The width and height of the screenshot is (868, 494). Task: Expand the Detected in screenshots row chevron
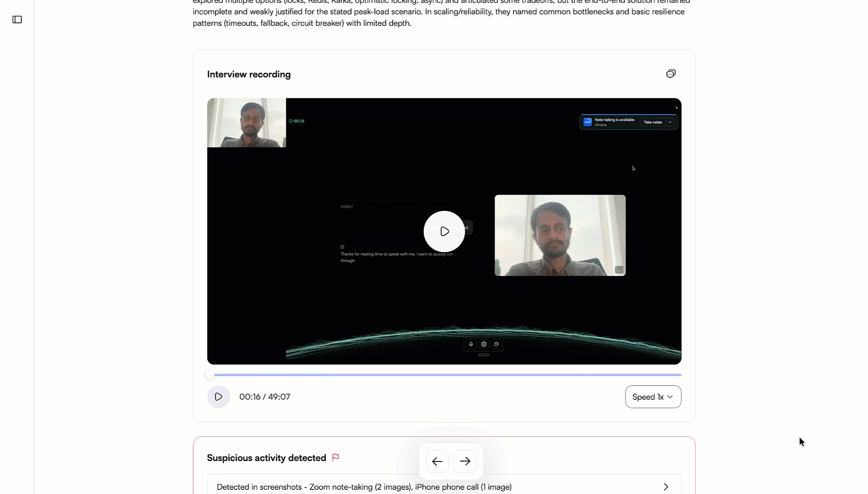[x=666, y=487]
